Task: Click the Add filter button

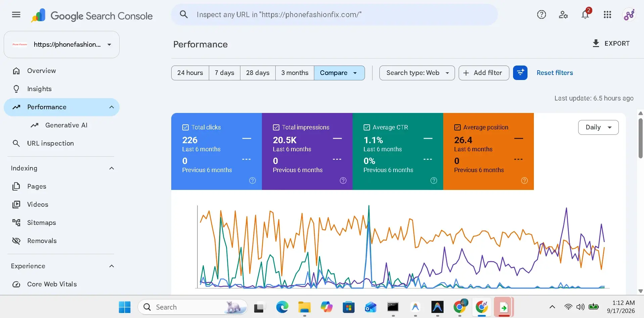Action: [484, 73]
